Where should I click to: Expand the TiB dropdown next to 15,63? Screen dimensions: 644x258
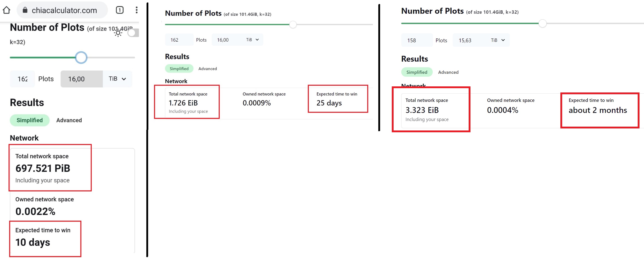[x=498, y=40]
